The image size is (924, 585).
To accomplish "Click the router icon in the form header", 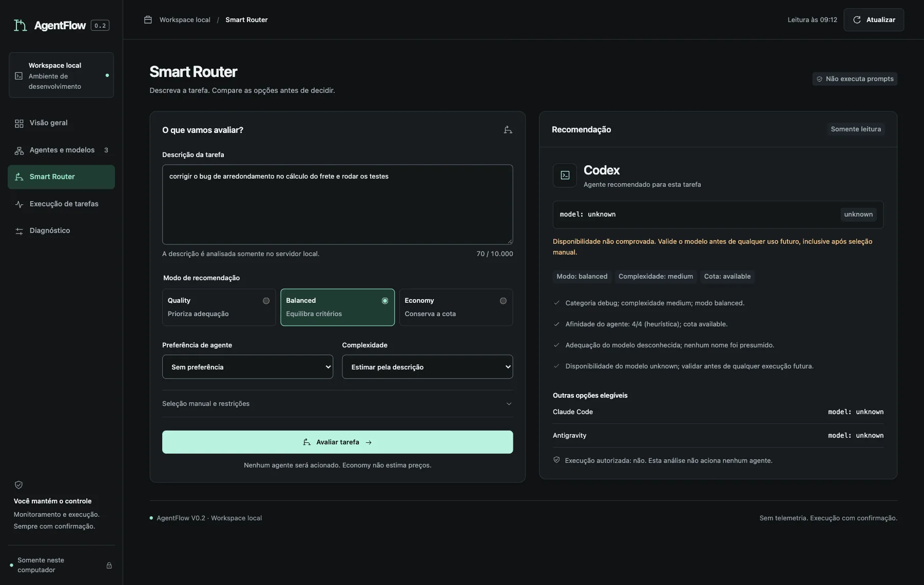I will [508, 130].
